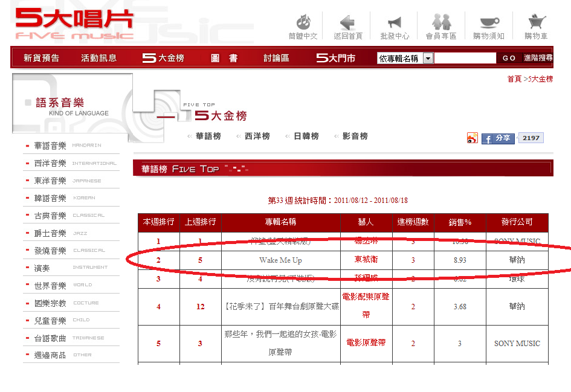Click 發行公司 column header
The height and width of the screenshot is (392, 571).
[517, 222]
